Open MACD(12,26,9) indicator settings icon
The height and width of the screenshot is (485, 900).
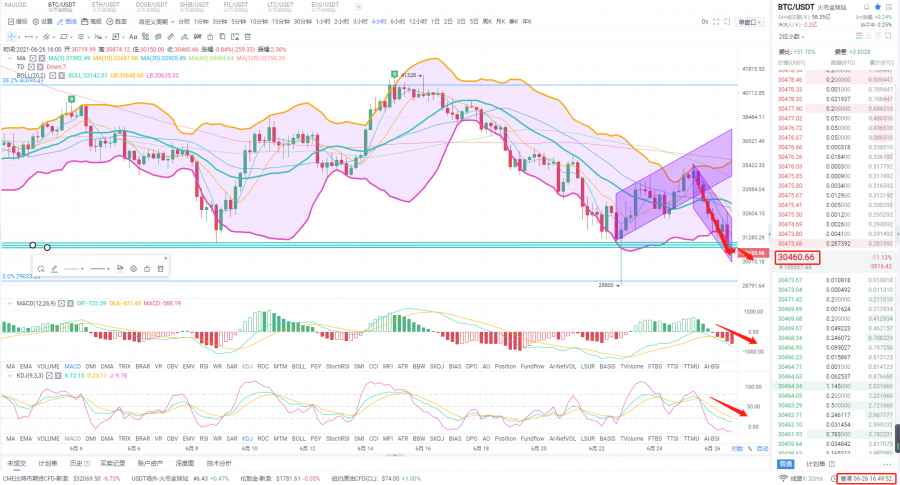coord(61,303)
